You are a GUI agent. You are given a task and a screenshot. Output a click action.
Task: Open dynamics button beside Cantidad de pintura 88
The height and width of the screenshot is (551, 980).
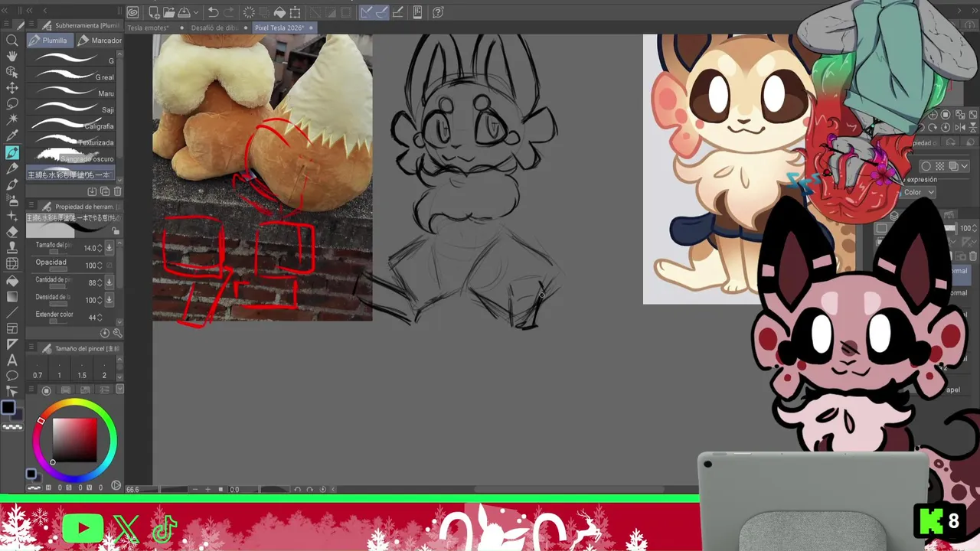(109, 282)
